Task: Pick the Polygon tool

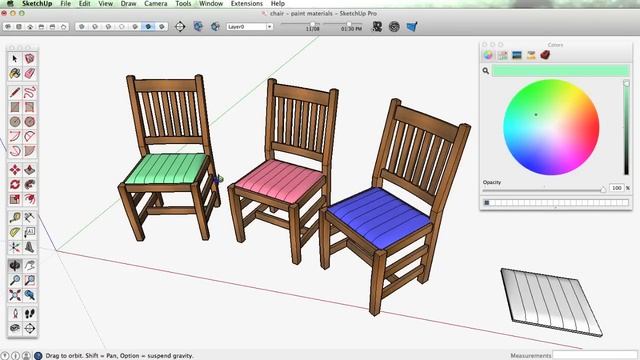Action: [x=29, y=122]
